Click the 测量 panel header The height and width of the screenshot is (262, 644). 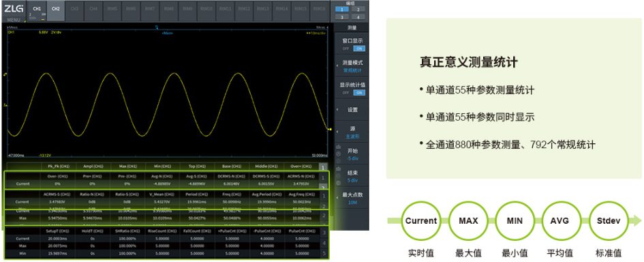[352, 27]
